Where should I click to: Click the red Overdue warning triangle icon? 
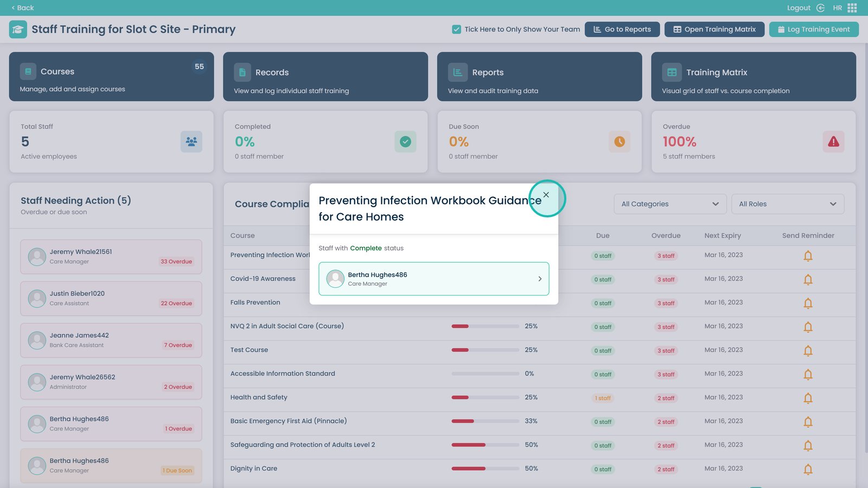coord(833,142)
